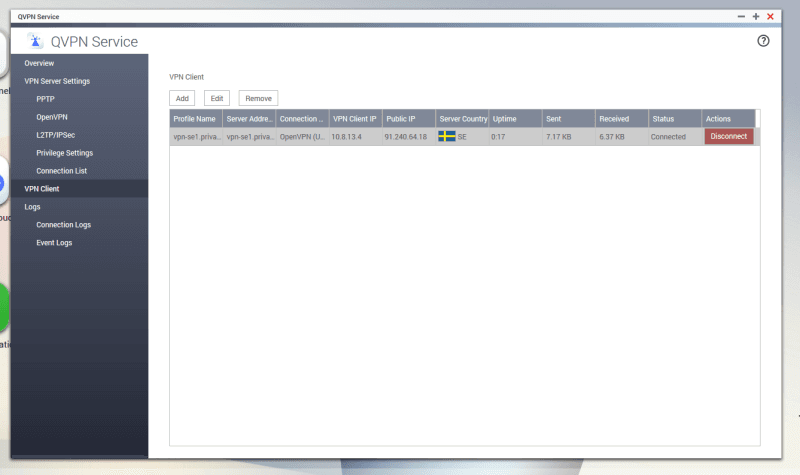Open Privilege Settings page
Image resolution: width=800 pixels, height=475 pixels.
pos(64,153)
